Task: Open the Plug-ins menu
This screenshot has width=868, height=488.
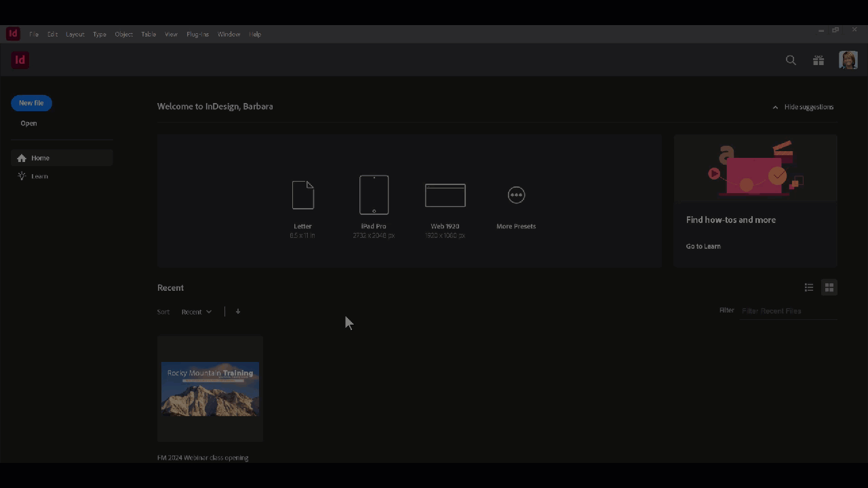Action: (197, 34)
